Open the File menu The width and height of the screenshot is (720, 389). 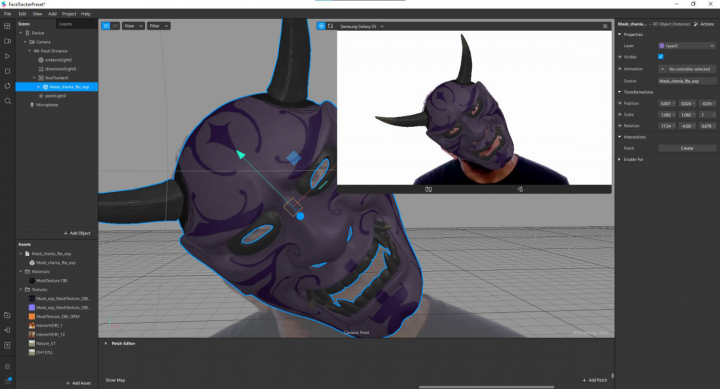point(7,14)
